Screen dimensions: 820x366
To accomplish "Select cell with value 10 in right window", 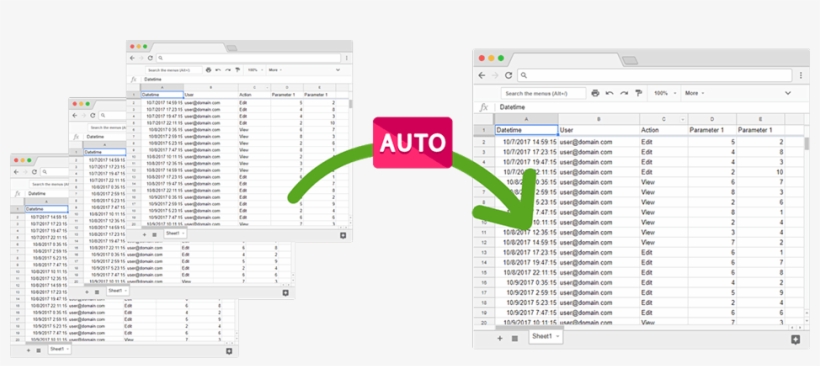I will click(x=760, y=172).
